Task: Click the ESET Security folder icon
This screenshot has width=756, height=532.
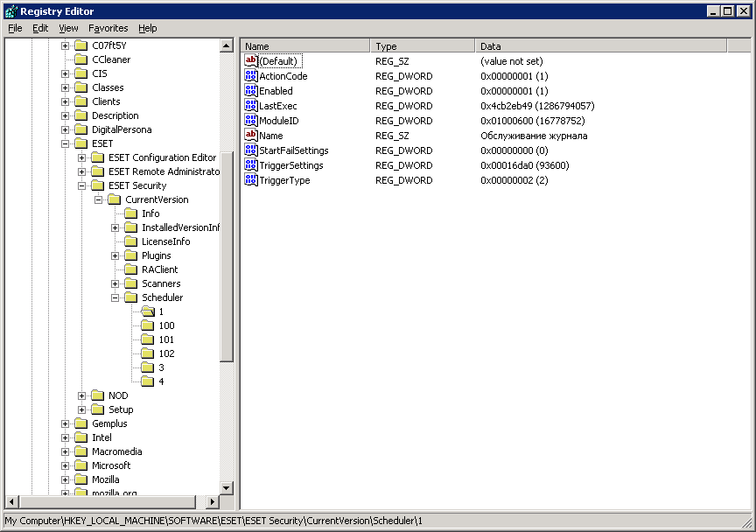Action: point(97,185)
